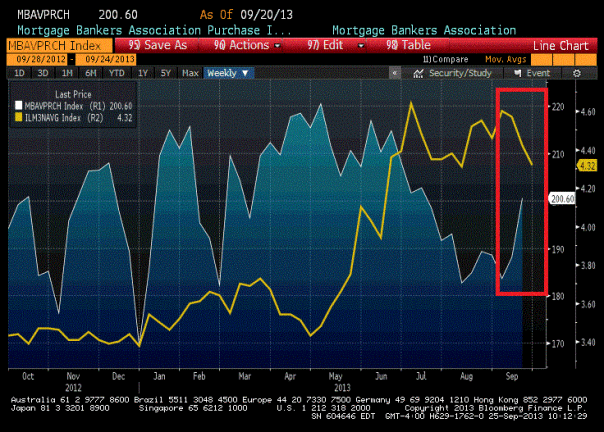Select the Max range tab

[x=190, y=73]
